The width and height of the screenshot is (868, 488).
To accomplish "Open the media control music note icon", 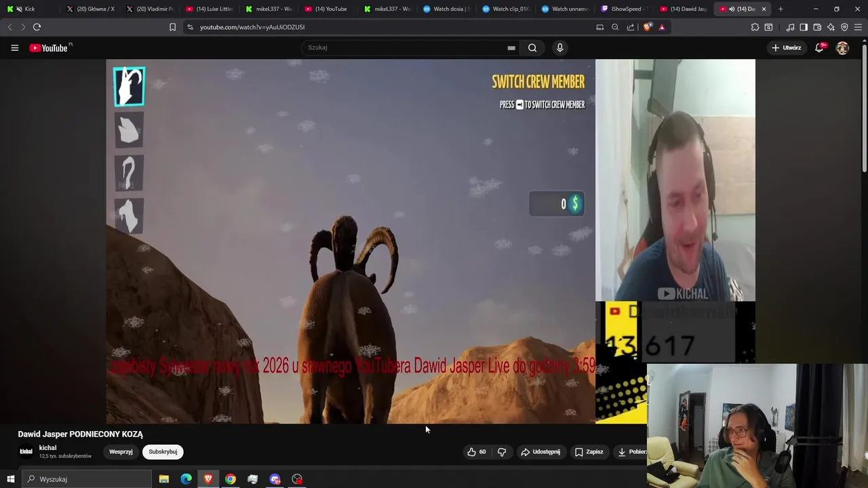I will point(790,27).
